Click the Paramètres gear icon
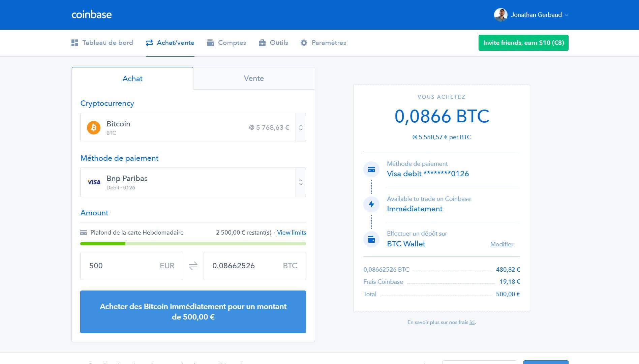 pyautogui.click(x=304, y=43)
